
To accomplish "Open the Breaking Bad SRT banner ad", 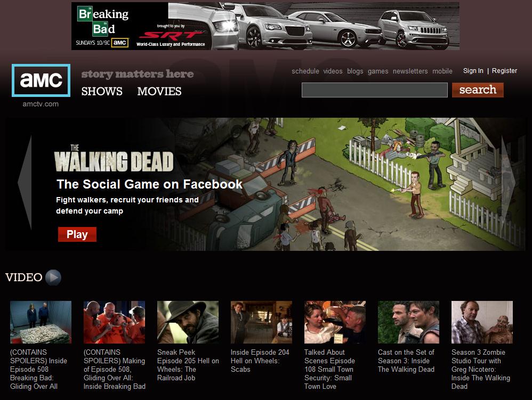I will click(265, 26).
